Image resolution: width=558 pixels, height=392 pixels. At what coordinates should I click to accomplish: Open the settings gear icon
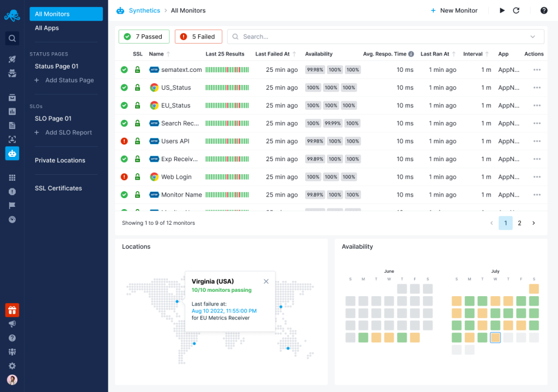12,366
